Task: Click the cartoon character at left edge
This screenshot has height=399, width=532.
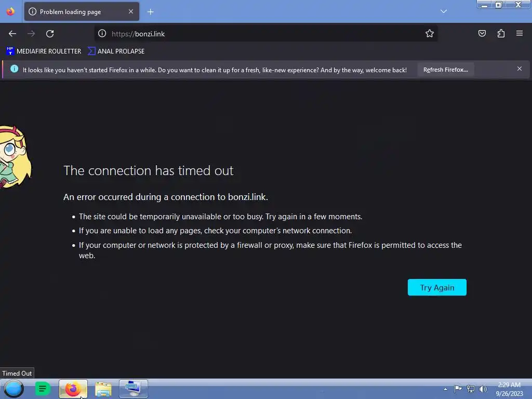Action: point(15,157)
